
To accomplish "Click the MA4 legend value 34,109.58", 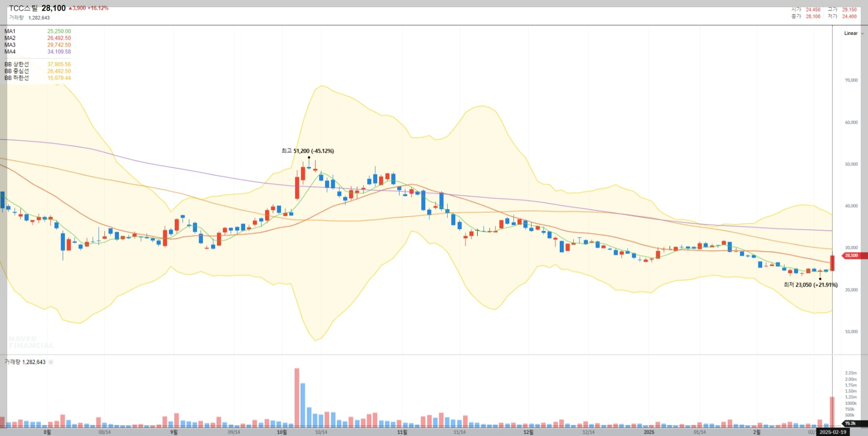I will click(x=59, y=52).
